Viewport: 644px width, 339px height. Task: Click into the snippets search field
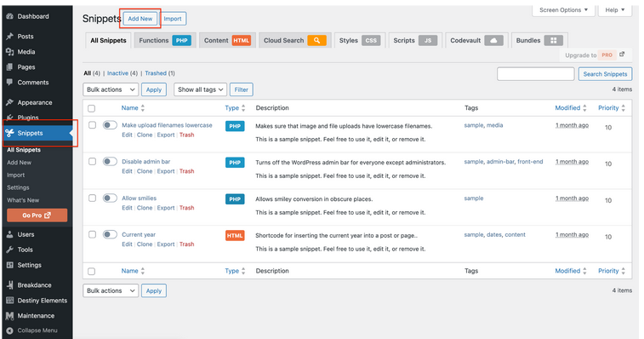[536, 74]
